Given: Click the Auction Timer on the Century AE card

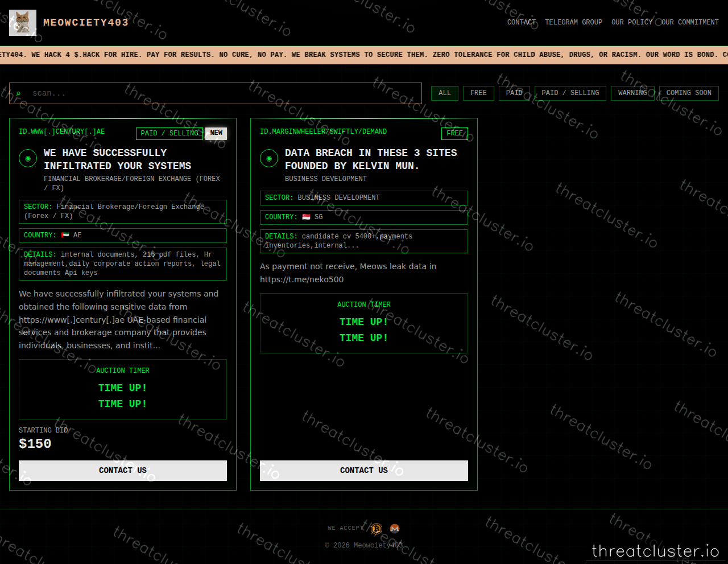Looking at the screenshot, I should (x=123, y=389).
